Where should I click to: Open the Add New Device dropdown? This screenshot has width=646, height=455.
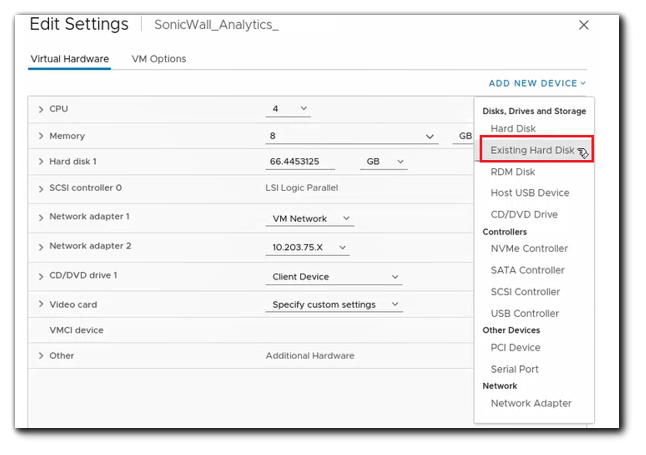coord(537,83)
